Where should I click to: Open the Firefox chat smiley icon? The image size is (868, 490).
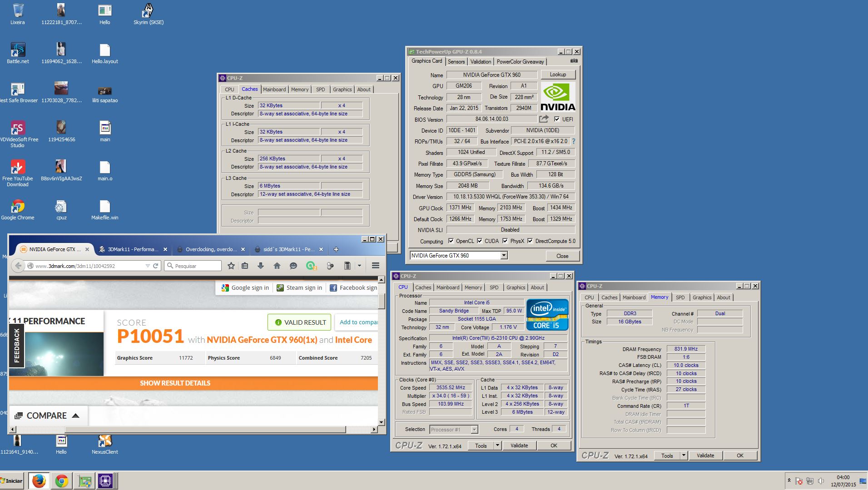click(x=293, y=266)
